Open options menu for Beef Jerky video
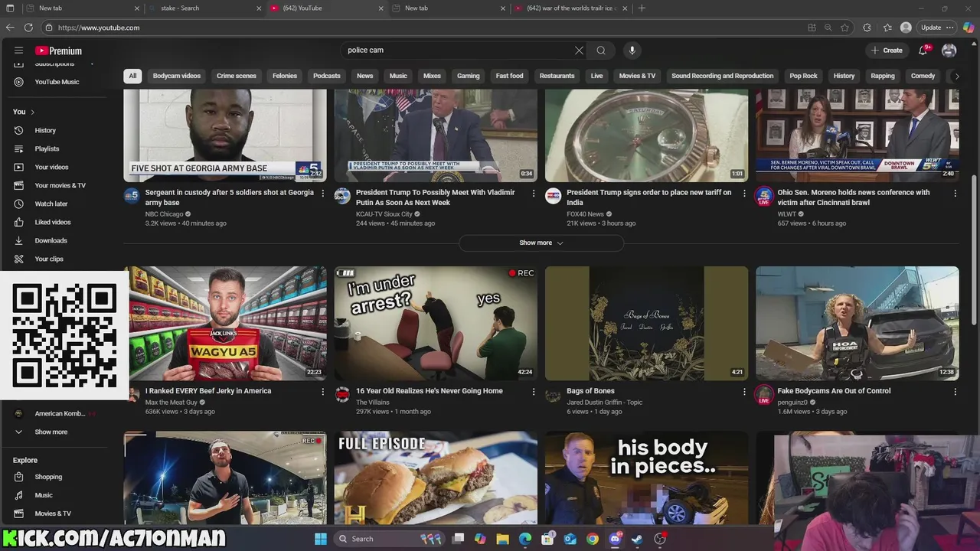Screen dimensions: 980x551 pyautogui.click(x=322, y=392)
